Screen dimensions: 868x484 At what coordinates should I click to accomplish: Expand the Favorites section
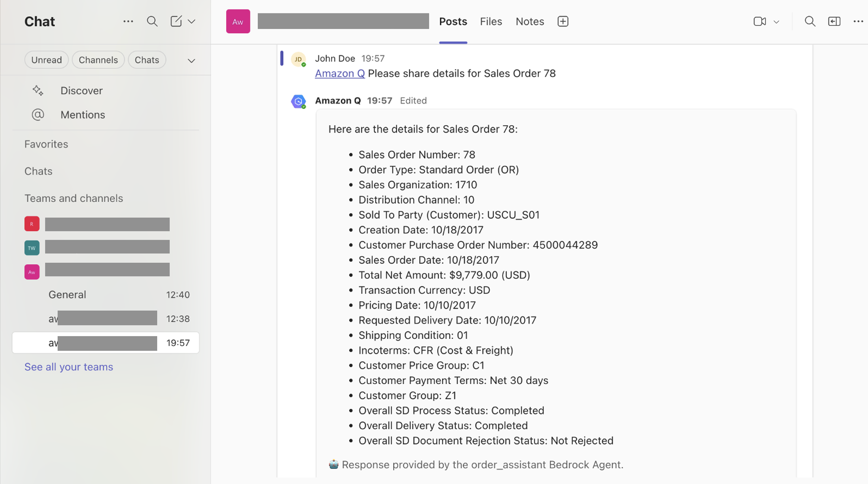click(x=46, y=144)
